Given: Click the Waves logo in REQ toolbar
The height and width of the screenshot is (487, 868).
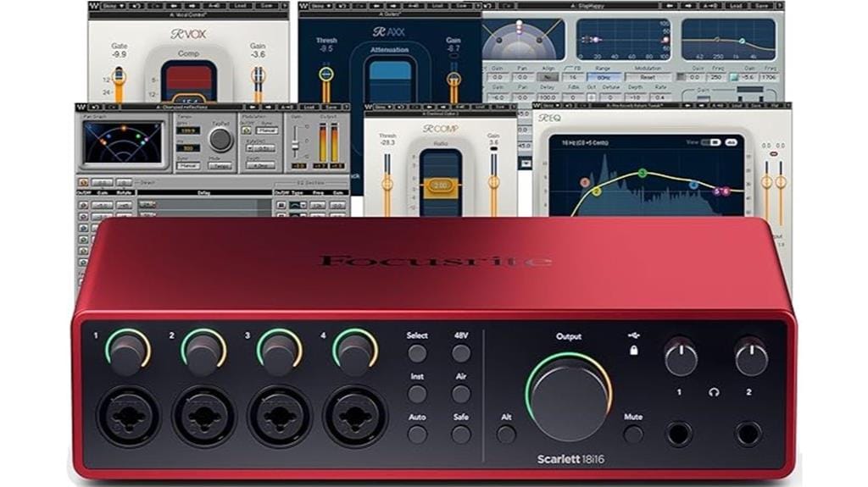Looking at the screenshot, I should [537, 105].
